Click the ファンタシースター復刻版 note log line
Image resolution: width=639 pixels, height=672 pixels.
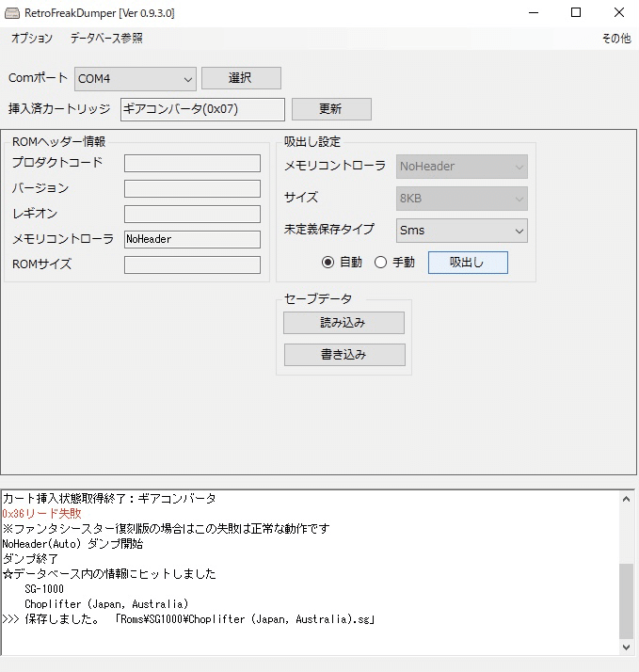167,528
